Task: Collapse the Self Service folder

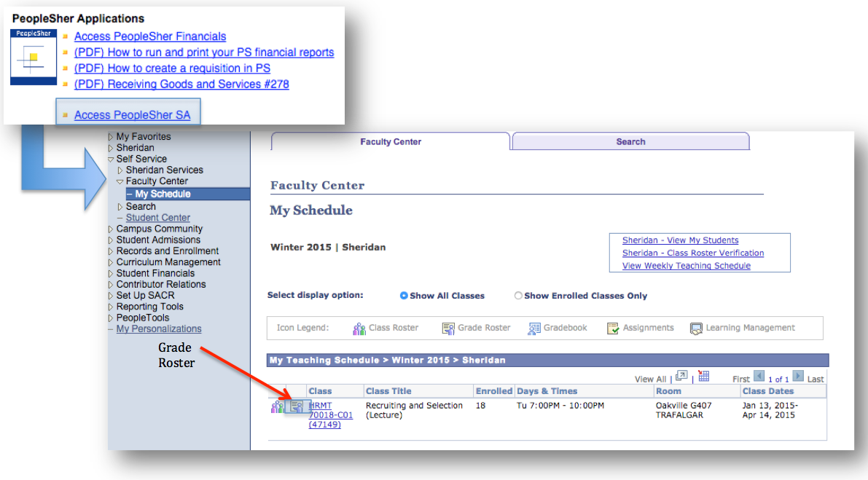Action: click(111, 160)
